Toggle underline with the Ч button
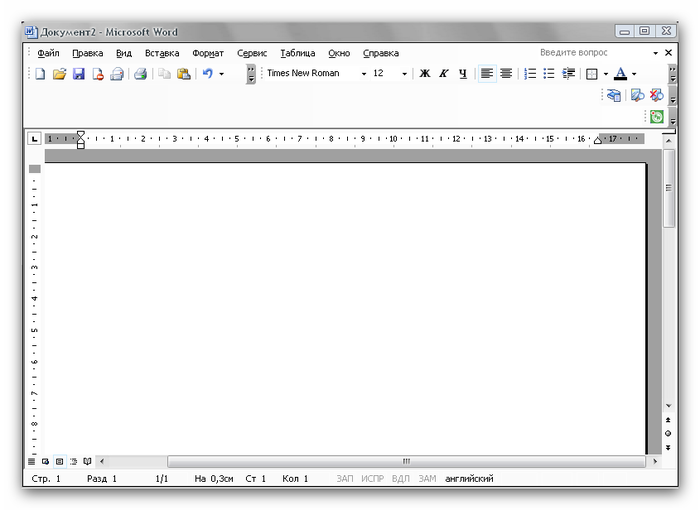The height and width of the screenshot is (510, 700). tap(463, 74)
